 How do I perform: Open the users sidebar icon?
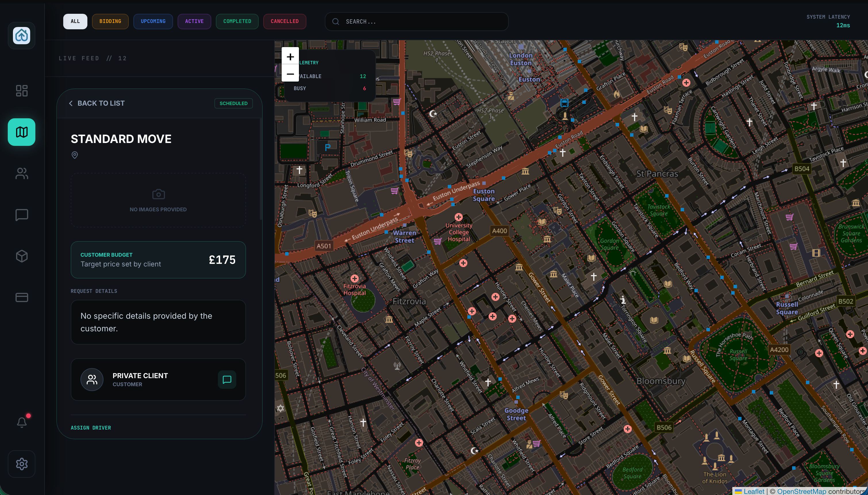coord(22,173)
